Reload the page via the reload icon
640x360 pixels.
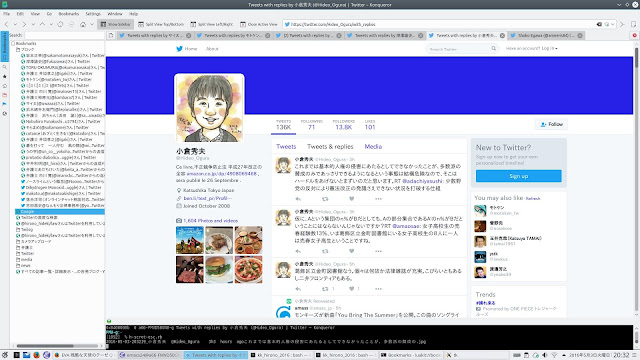click(x=60, y=24)
